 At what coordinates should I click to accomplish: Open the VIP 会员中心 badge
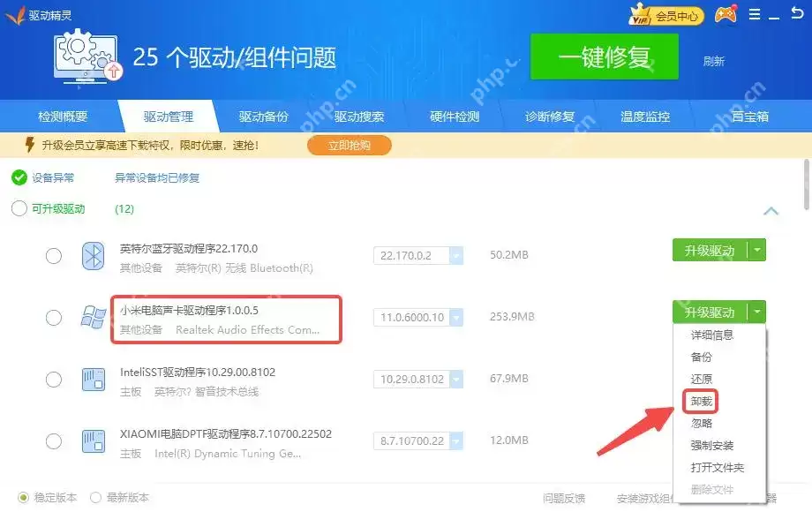pos(666,16)
